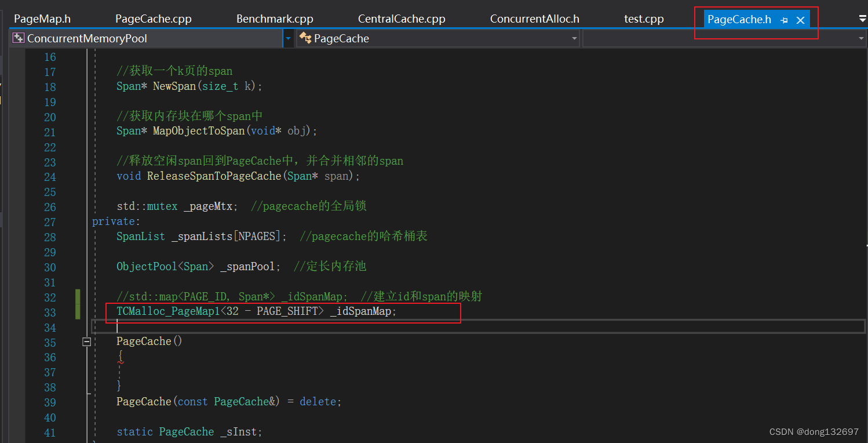The height and width of the screenshot is (443, 868).
Task: Switch to the ConcurrentAlloc.h tab
Action: (534, 19)
